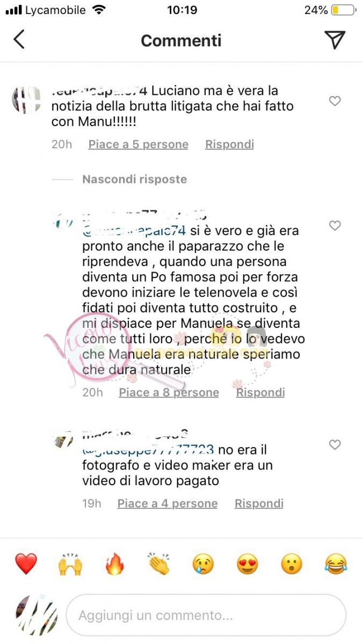
Task: View likes via Piace a 4 persone
Action: 168,503
